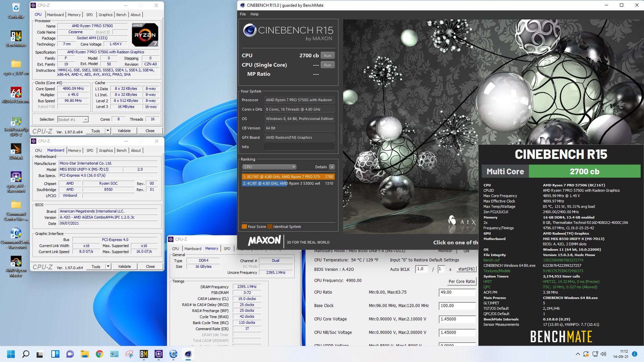Click the Base Clock input field

click(457, 306)
